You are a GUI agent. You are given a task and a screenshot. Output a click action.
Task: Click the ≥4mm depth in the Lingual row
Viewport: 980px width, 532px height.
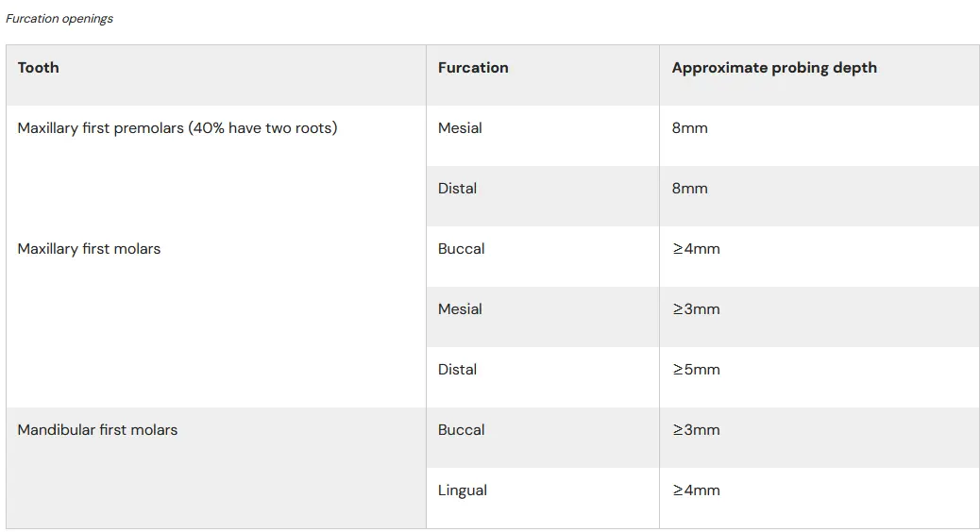[819, 498]
